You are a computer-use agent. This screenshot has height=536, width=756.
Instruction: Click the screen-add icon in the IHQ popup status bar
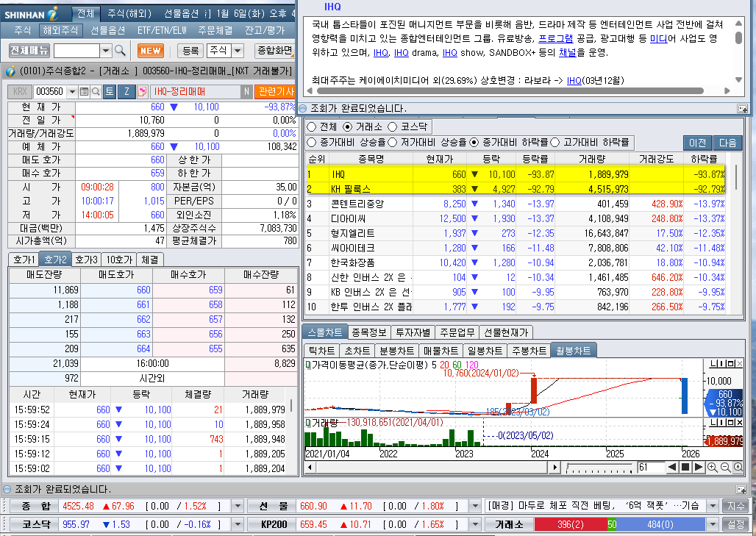743,109
